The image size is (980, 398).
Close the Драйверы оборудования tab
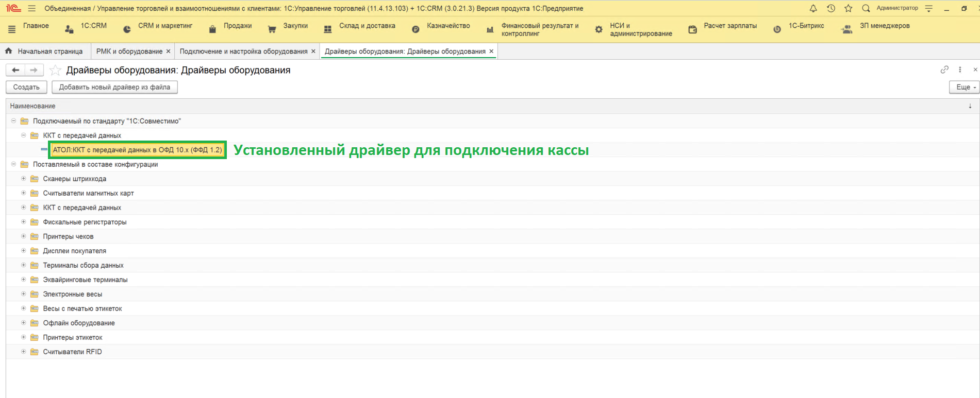click(491, 51)
